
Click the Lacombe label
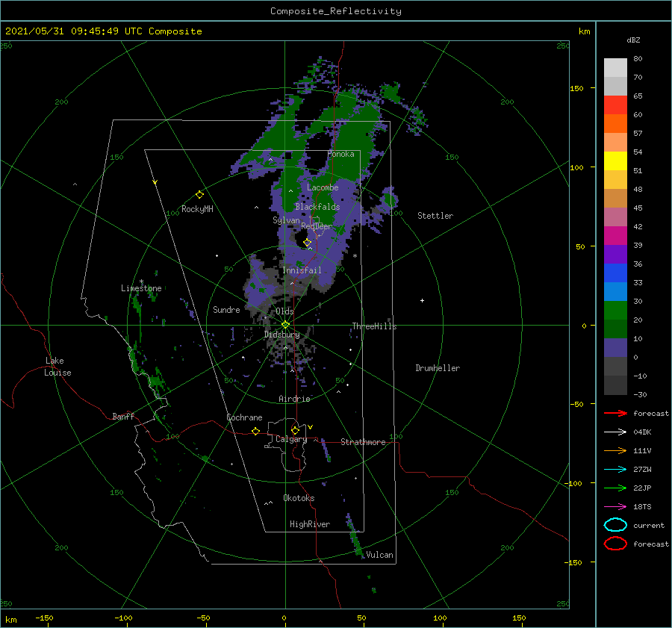tap(323, 187)
